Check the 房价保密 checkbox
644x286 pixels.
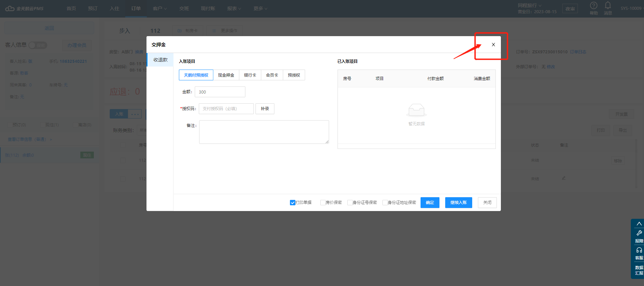pyautogui.click(x=323, y=203)
